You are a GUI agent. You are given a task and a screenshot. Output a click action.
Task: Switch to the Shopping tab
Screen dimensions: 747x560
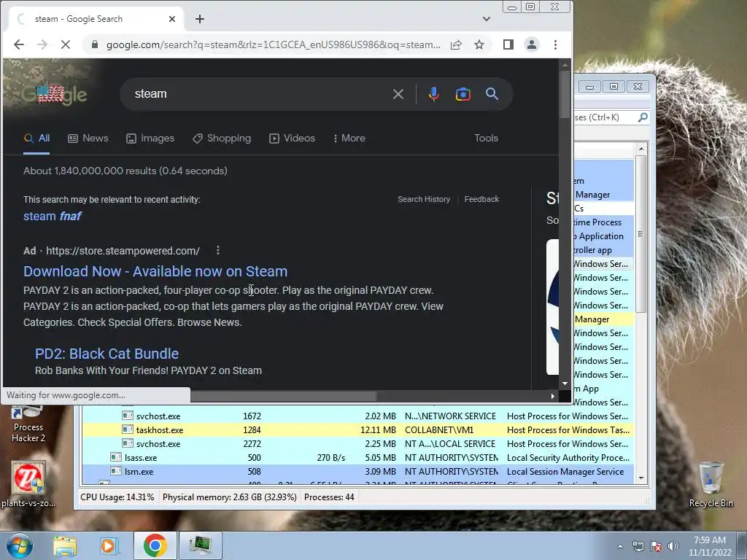222,139
